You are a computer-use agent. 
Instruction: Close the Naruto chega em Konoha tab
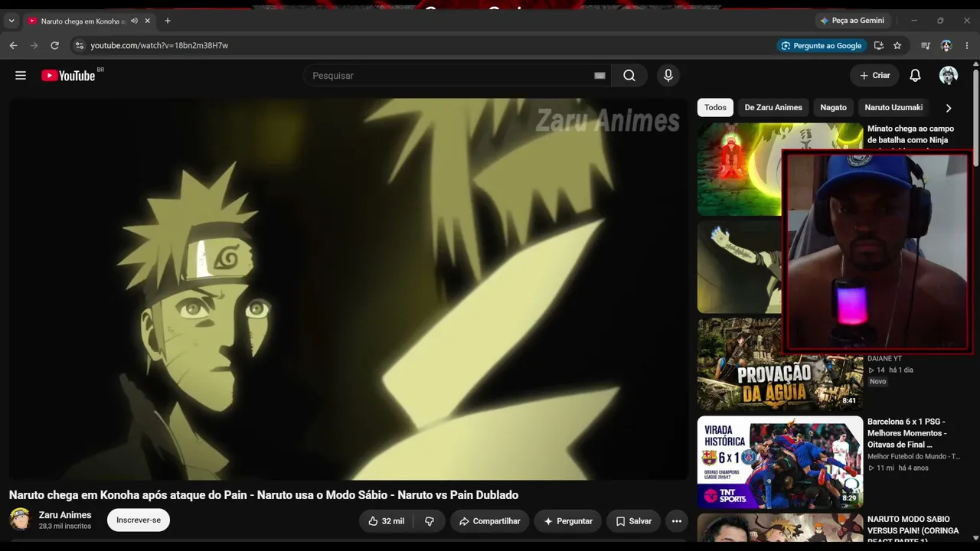(x=148, y=21)
